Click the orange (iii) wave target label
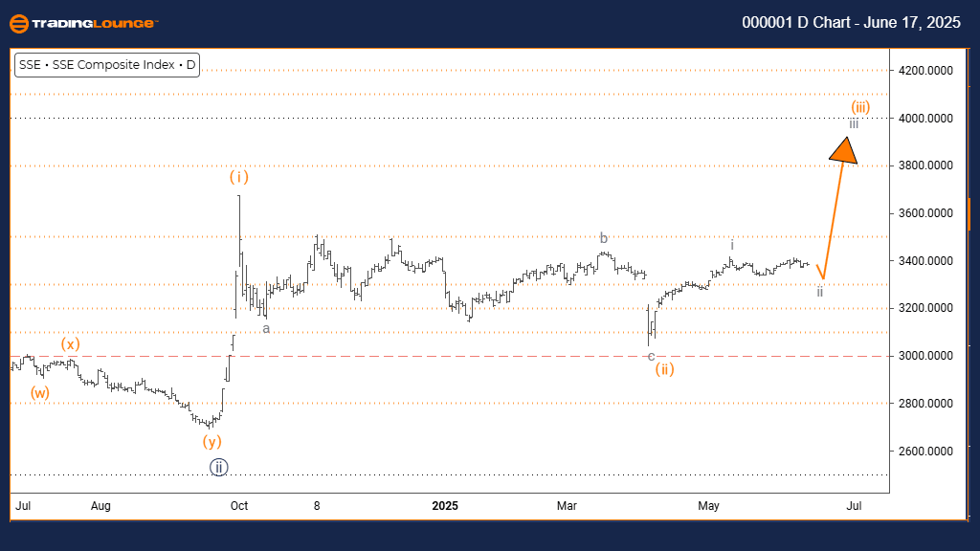The image size is (980, 551). (x=860, y=107)
